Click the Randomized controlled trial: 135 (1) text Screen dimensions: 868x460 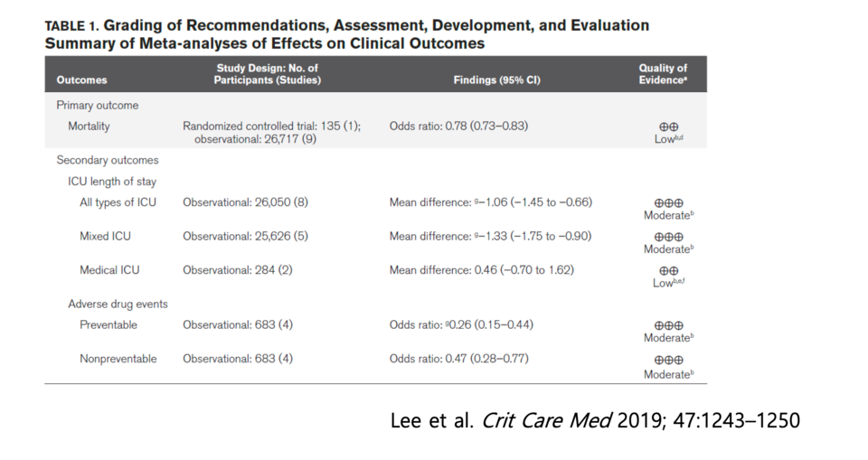point(271,127)
